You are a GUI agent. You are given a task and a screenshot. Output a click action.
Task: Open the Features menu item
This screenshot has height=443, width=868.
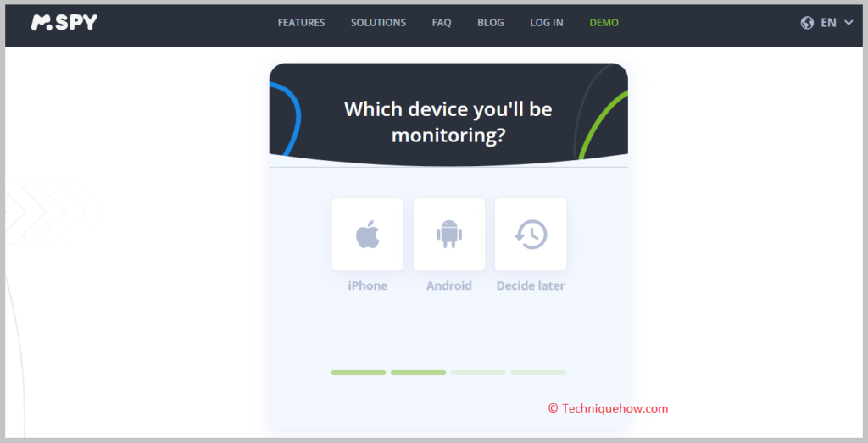tap(301, 23)
